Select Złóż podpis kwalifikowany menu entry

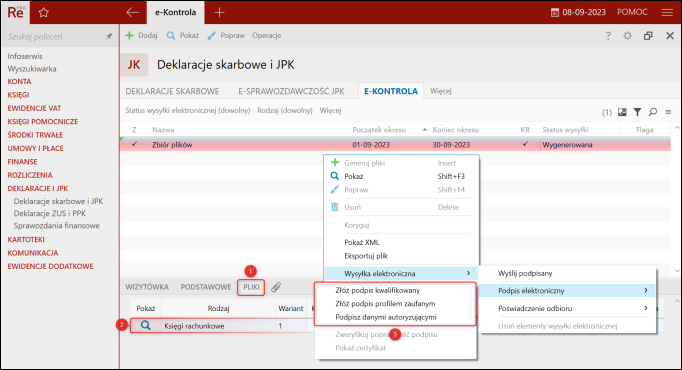point(378,290)
